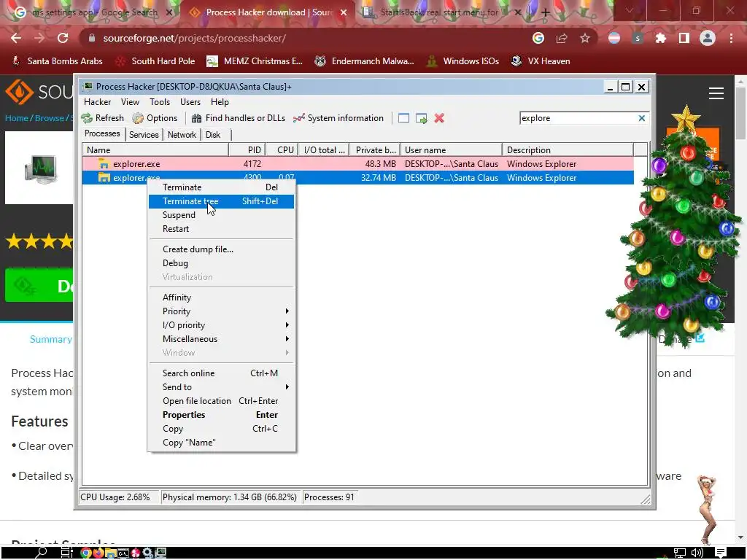This screenshot has width=747, height=560.
Task: Choose Terminate tree
Action: point(222,201)
